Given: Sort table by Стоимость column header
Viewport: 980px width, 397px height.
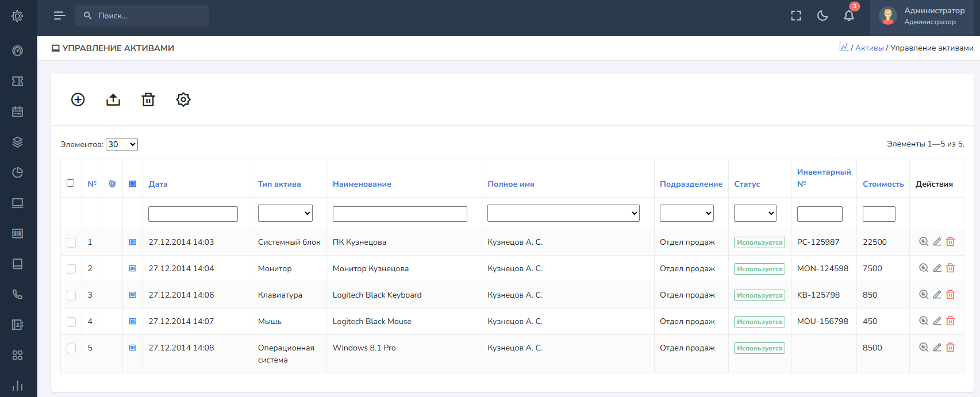Looking at the screenshot, I should pos(883,184).
